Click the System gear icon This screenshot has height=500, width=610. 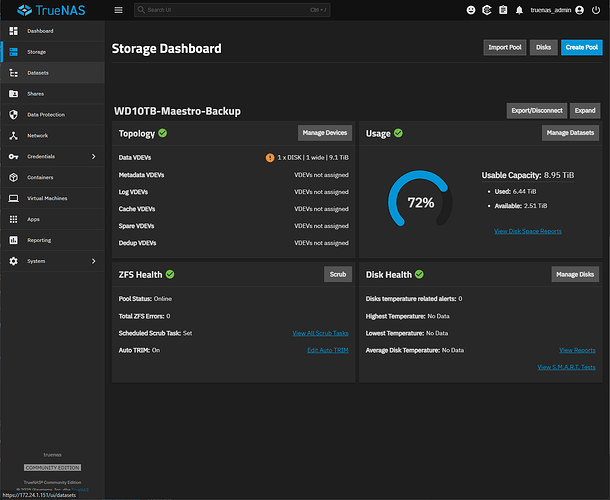(x=14, y=261)
